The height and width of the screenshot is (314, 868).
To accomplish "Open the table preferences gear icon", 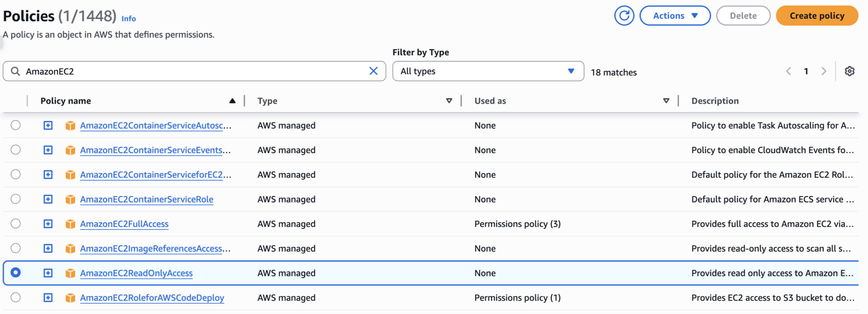I will 849,71.
